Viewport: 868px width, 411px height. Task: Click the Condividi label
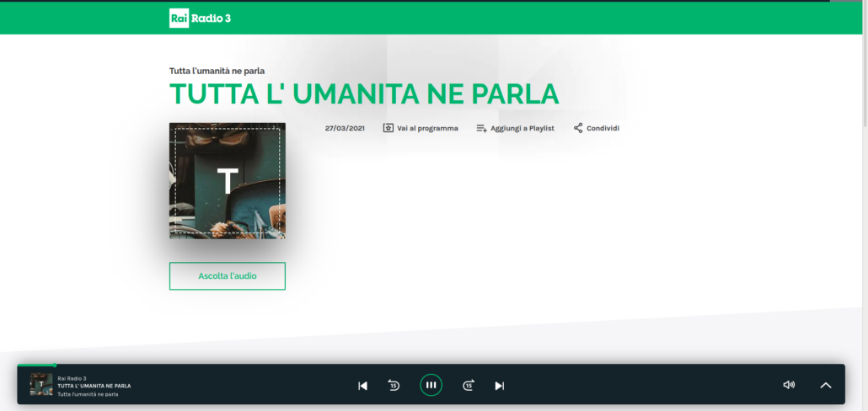point(603,128)
